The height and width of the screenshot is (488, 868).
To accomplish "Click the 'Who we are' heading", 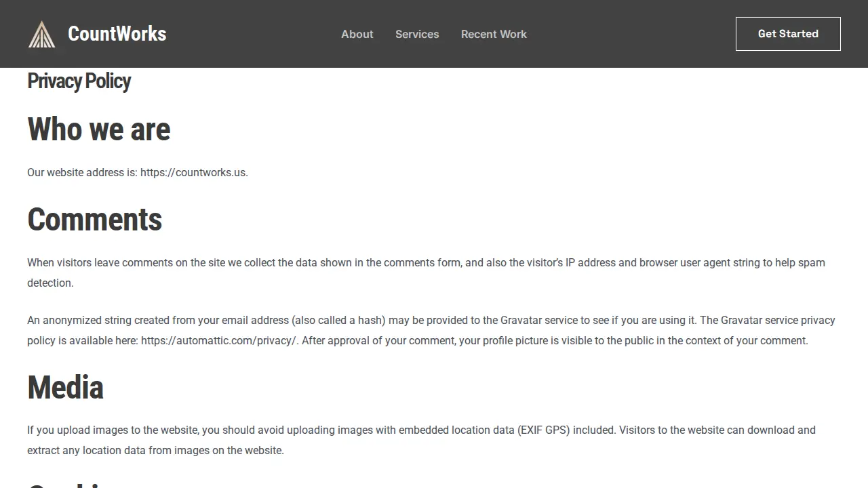I will [99, 129].
